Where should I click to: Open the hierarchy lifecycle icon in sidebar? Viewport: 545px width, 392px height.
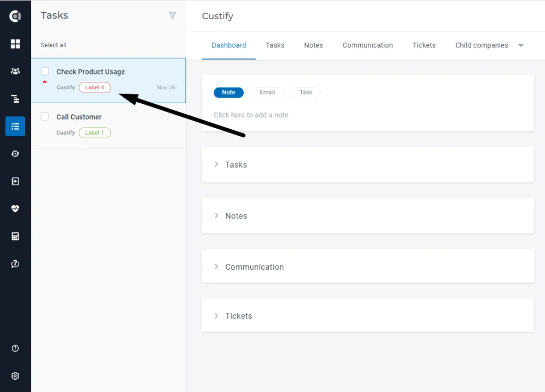(15, 98)
